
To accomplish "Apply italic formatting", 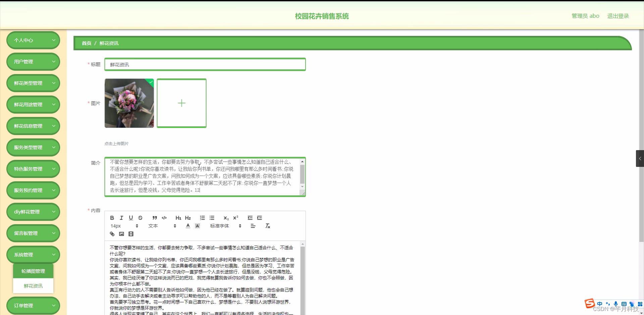I will [121, 218].
